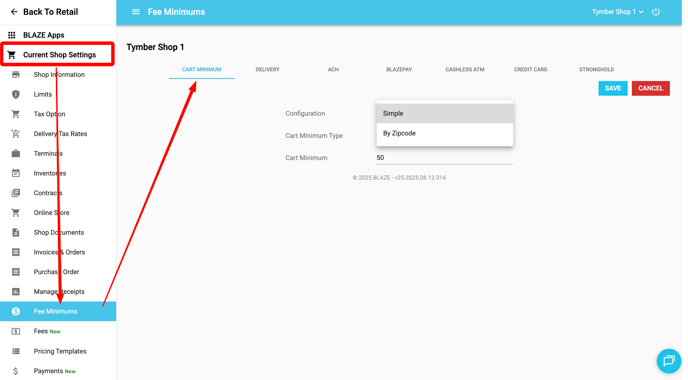
Task: Click the Shop Information store icon
Action: (x=16, y=75)
